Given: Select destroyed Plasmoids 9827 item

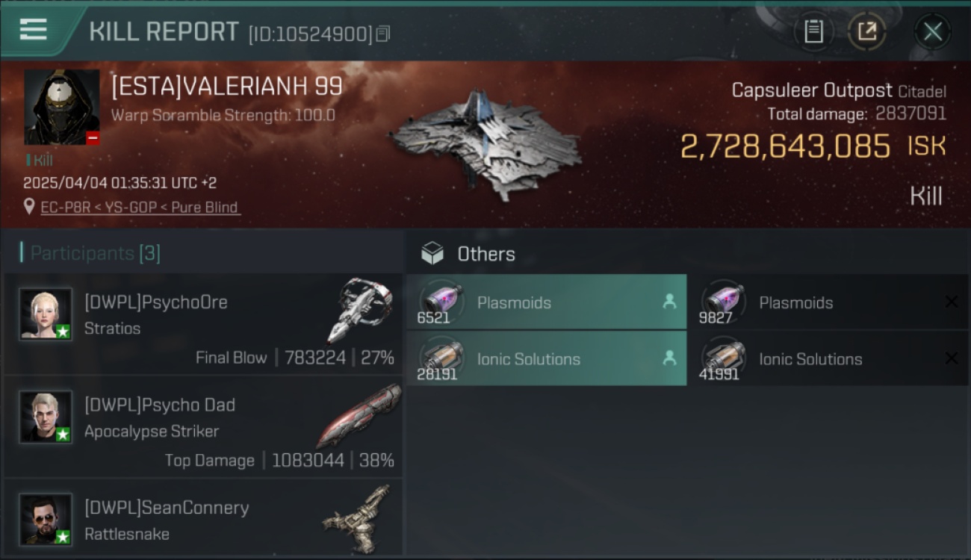Looking at the screenshot, I should [x=828, y=302].
